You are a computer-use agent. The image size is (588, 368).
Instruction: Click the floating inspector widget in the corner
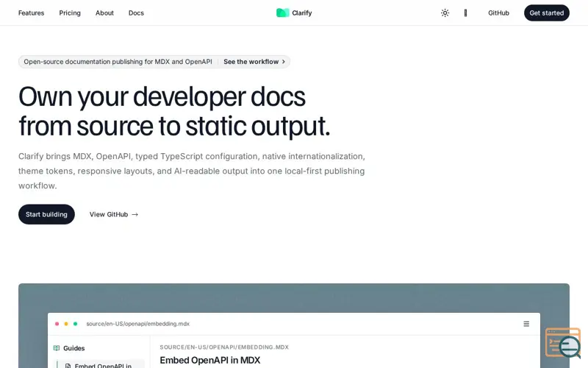click(563, 343)
